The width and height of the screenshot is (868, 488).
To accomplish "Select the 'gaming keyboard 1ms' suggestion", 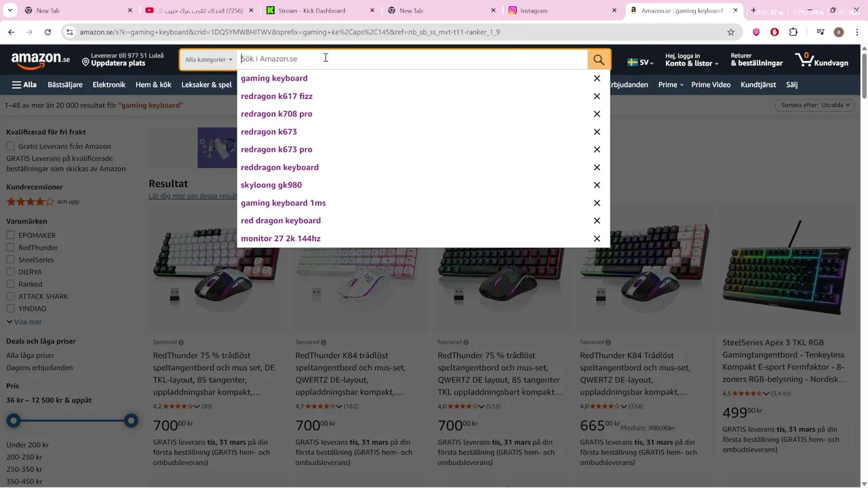I will [x=283, y=203].
